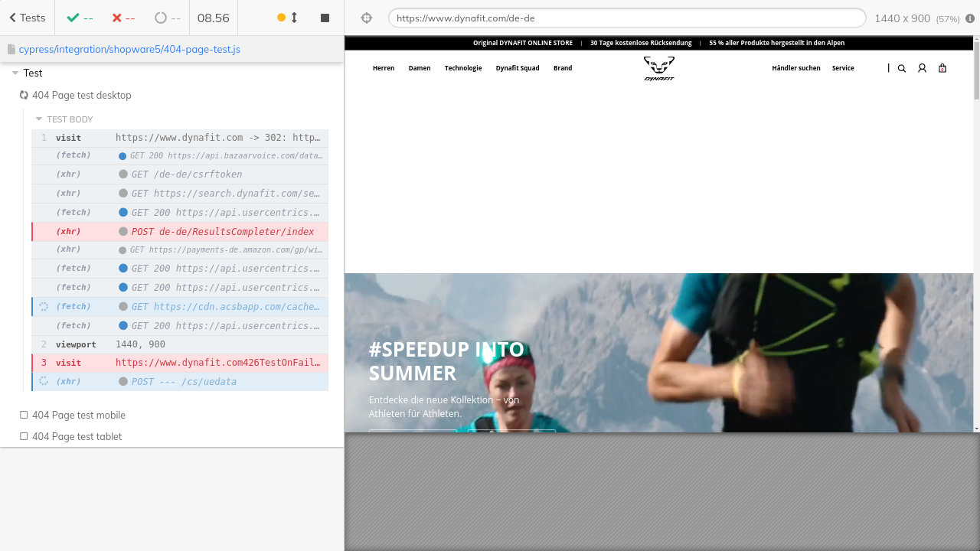980x551 pixels.
Task: Click the red failed tests X counter
Action: pos(123,18)
